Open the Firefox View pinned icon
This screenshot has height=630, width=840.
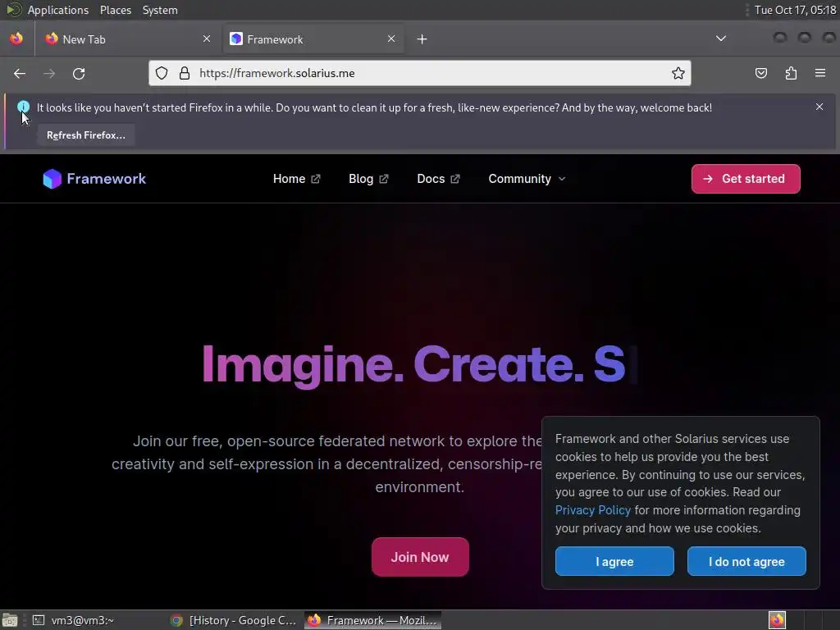point(16,39)
